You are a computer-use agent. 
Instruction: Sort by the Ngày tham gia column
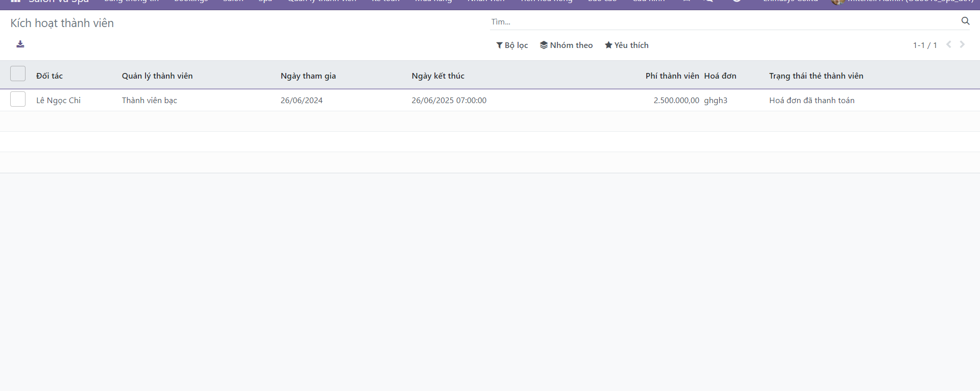coord(308,76)
